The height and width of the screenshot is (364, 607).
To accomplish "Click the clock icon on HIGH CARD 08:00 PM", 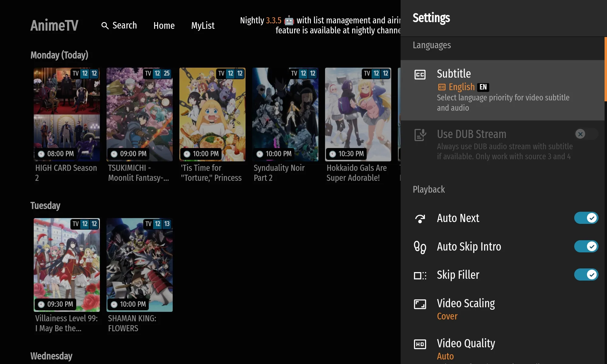I will [41, 154].
